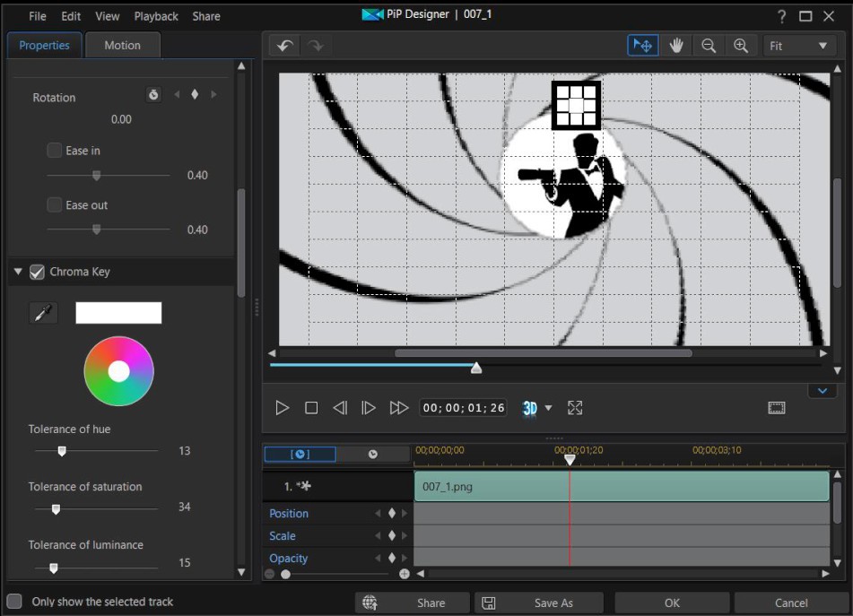Click the Save As button
This screenshot has height=616, width=853.
(538, 603)
